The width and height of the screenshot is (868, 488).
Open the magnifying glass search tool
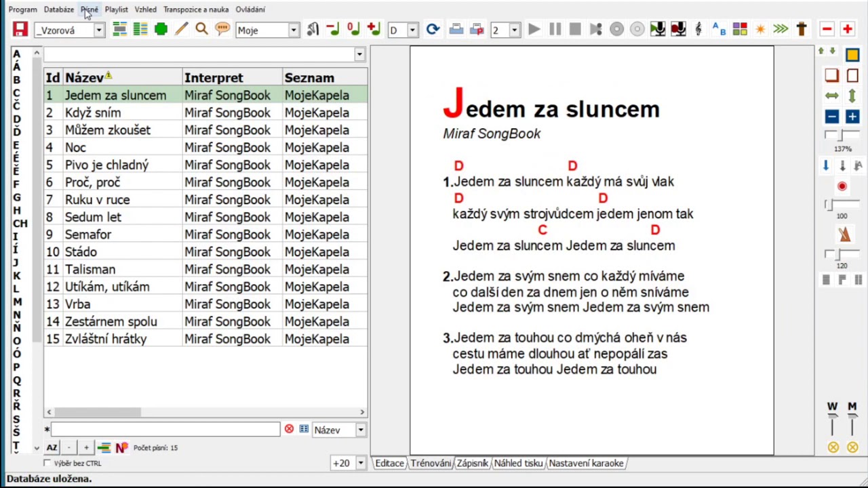pyautogui.click(x=201, y=29)
